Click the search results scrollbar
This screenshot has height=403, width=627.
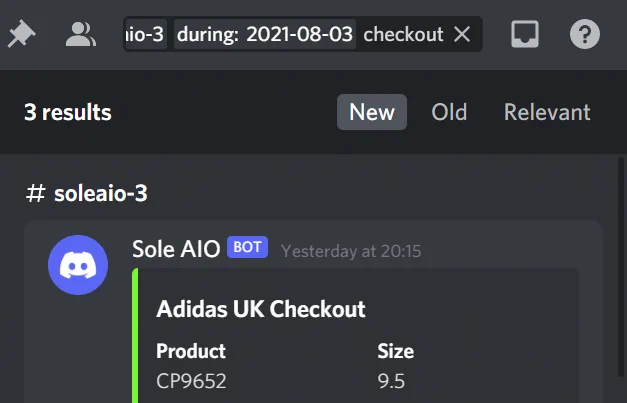(x=620, y=267)
